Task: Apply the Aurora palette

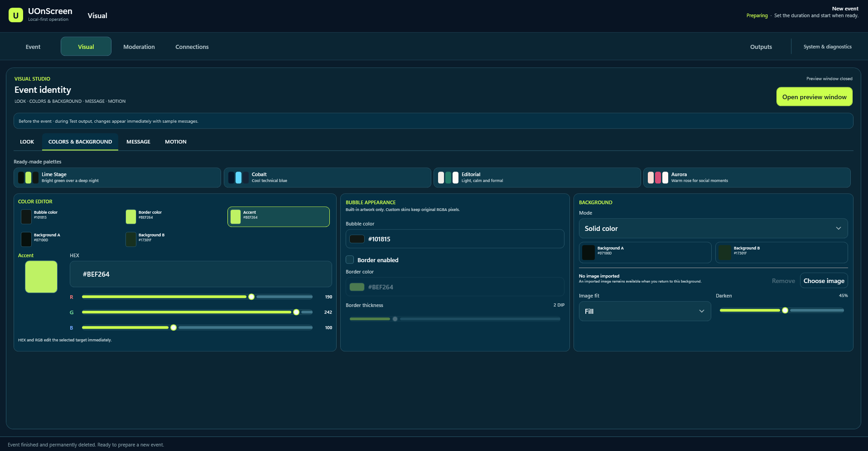Action: point(747,178)
